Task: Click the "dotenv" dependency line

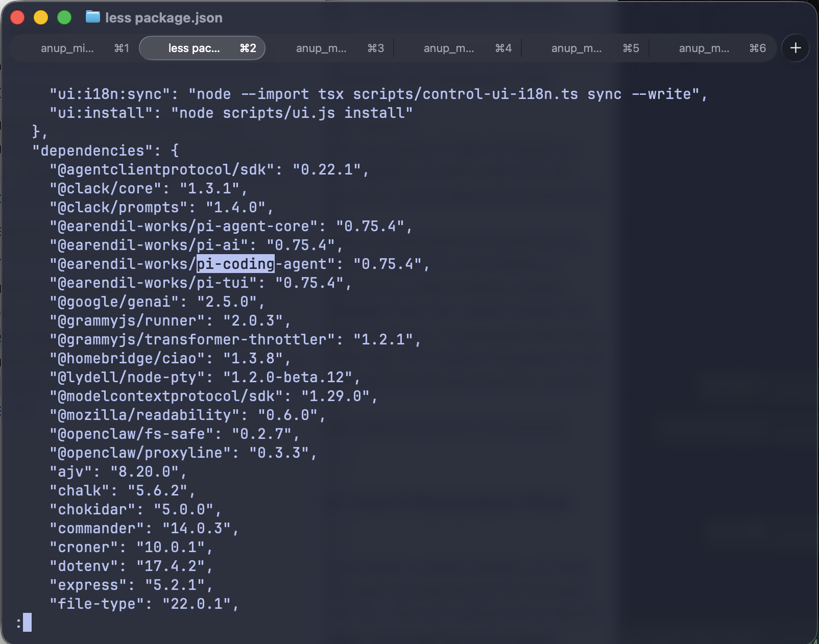Action: coord(131,566)
